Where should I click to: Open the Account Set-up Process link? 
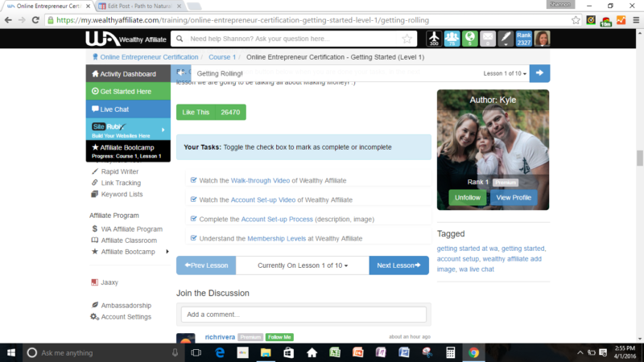277,219
